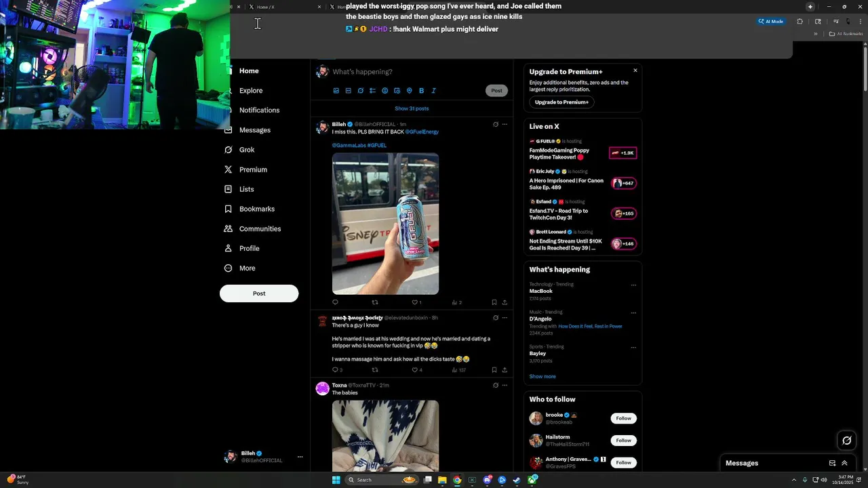868x488 pixels.
Task: Show 31 new posts
Action: tap(412, 108)
